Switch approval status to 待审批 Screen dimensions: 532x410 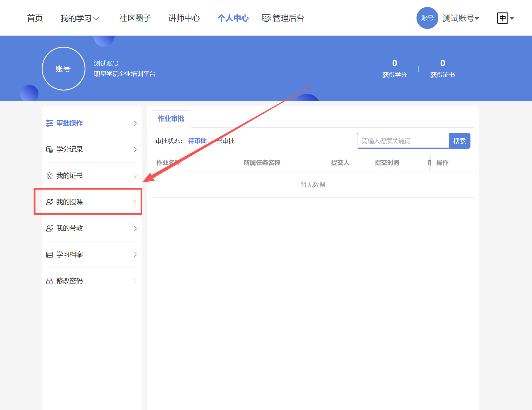point(197,141)
